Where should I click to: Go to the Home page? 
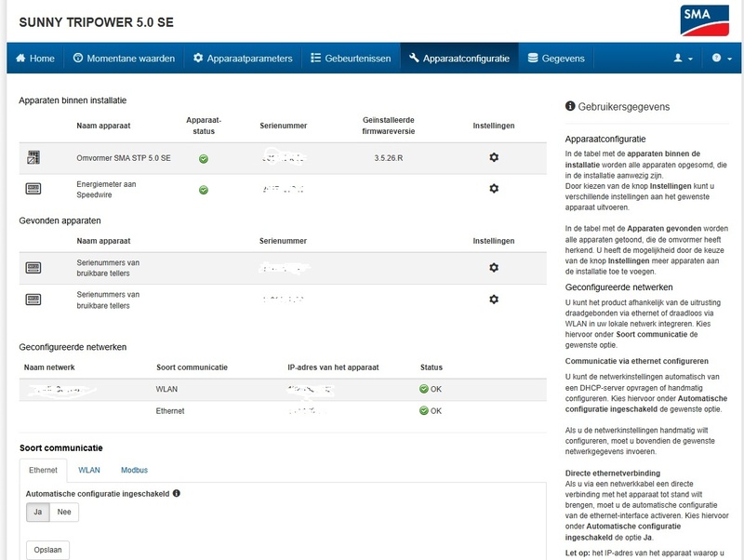35,58
